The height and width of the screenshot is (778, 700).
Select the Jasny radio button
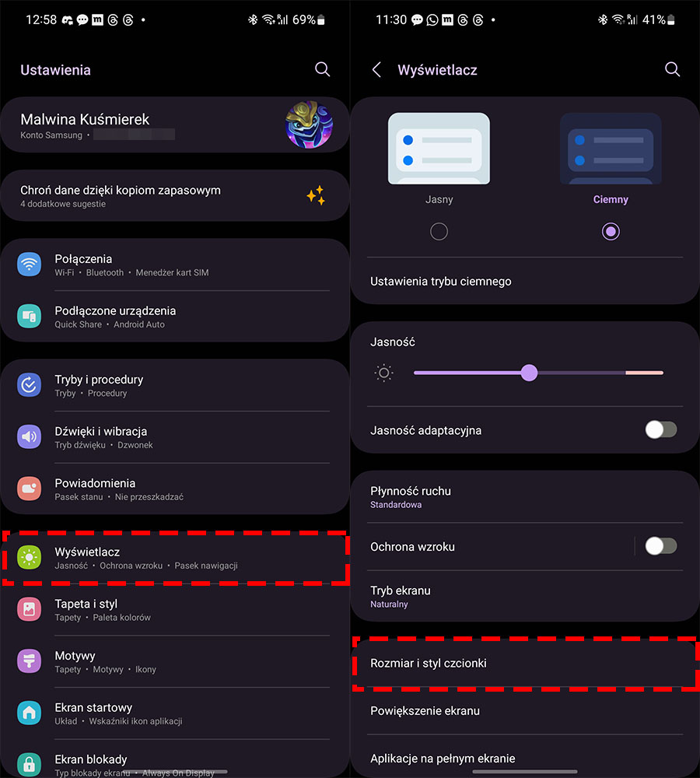pos(439,231)
